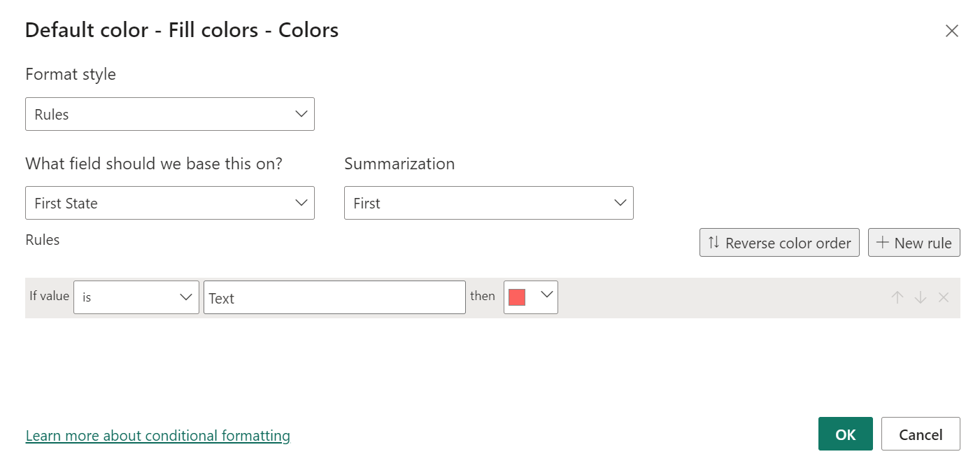The width and height of the screenshot is (980, 468).
Task: Close the Default color dialog
Action: coord(951,31)
